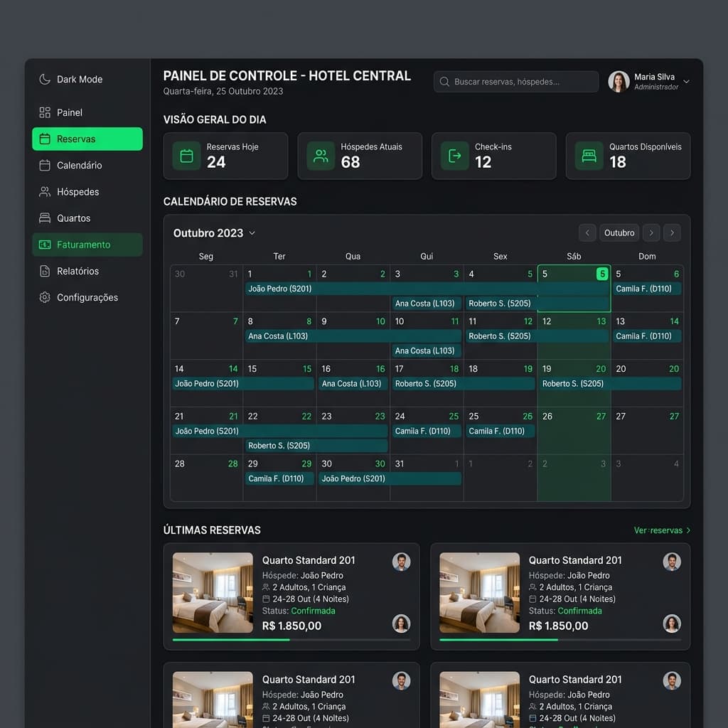Open Ana Costa (L103) booking starting day 8
728x728 pixels.
353,336
